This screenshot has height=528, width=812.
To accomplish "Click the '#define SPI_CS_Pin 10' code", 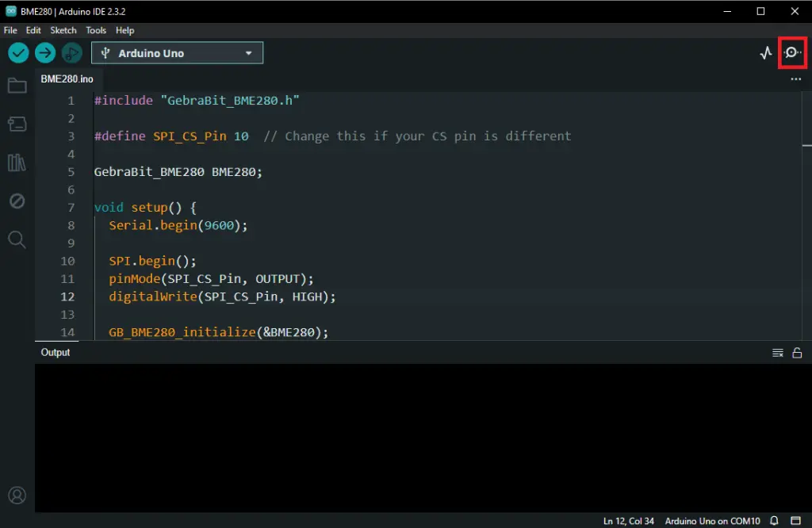I will pos(171,136).
